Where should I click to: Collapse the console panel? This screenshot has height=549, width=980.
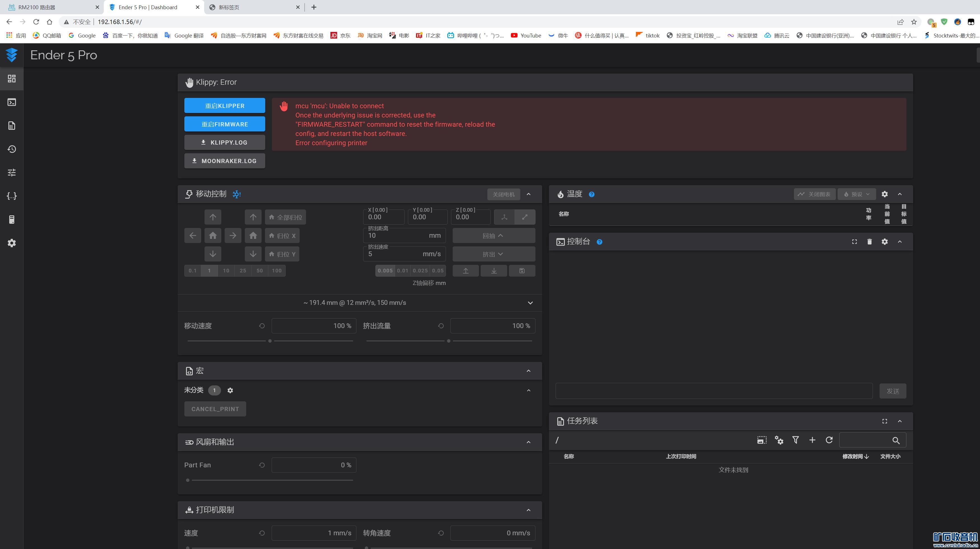[900, 242]
